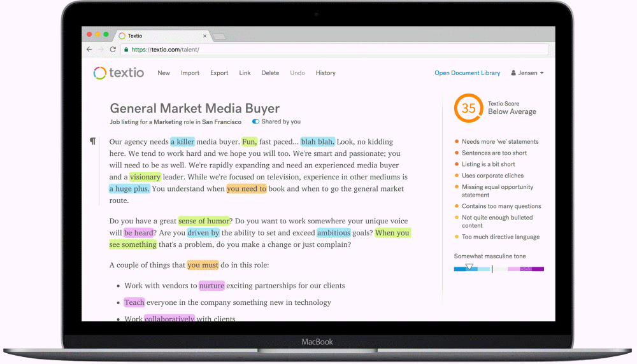This screenshot has height=364, width=637.
Task: Toggle the 'Shared by you' switch
Action: (255, 122)
